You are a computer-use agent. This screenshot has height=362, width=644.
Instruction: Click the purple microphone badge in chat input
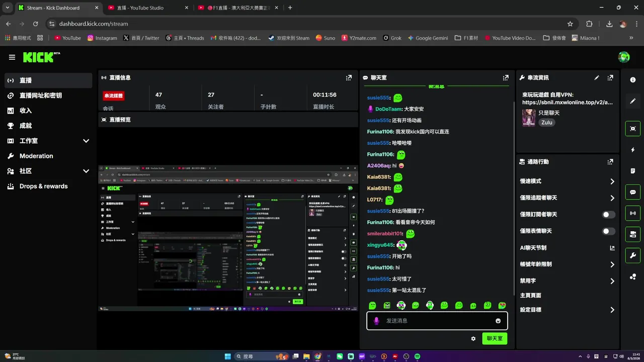(376, 321)
